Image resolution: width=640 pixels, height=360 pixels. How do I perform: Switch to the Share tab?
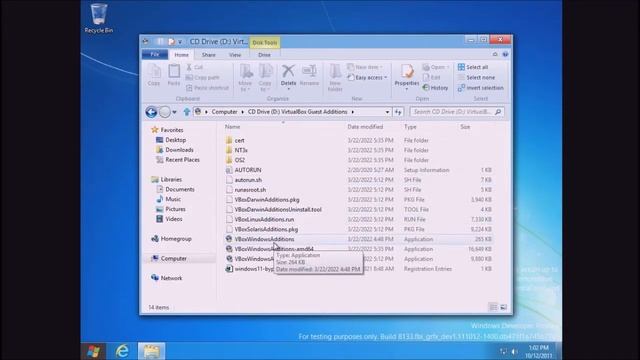click(x=209, y=55)
